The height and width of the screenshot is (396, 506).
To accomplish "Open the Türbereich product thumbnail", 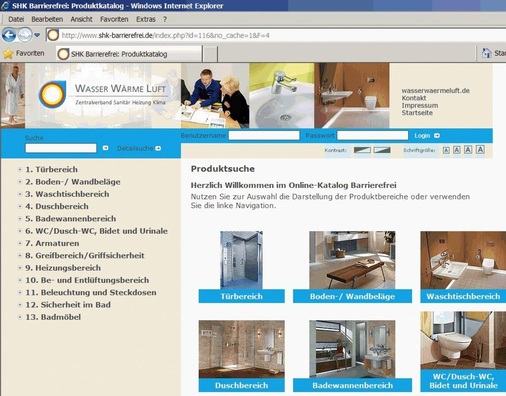I will [241, 260].
